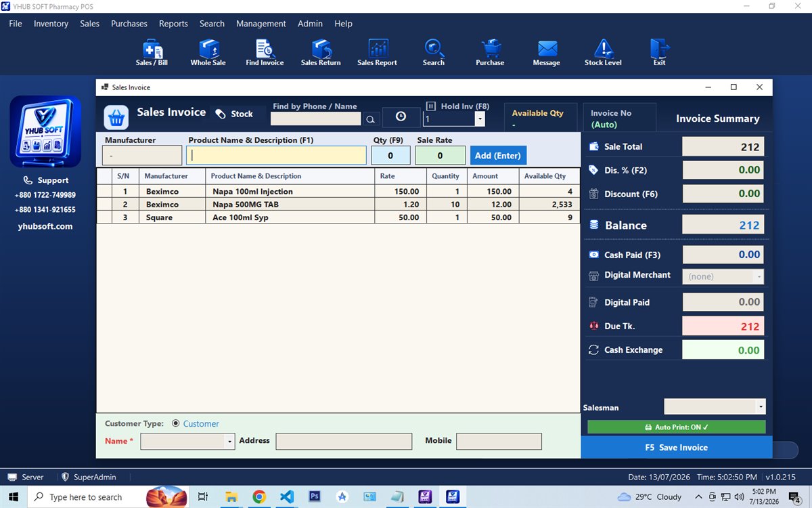Click the basket icon beside Sales Invoice

116,118
